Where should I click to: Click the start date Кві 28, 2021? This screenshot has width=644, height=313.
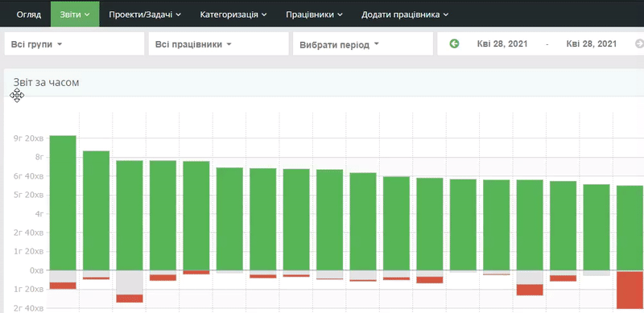pos(502,44)
